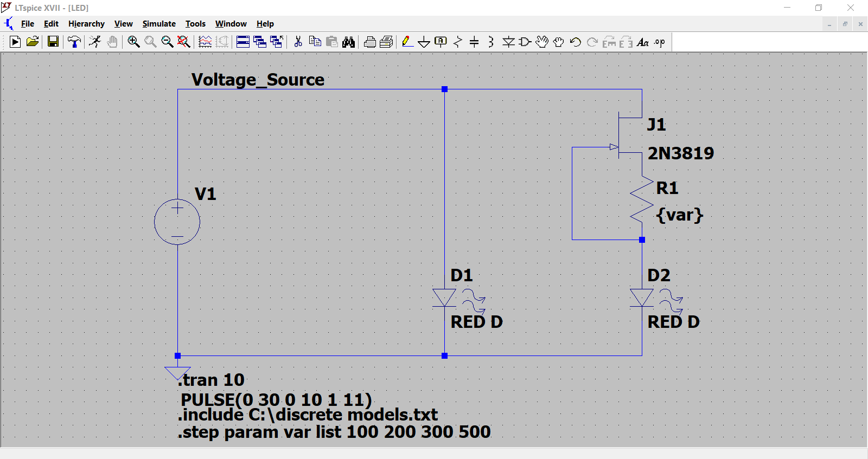
Task: Click the RED D value under D2
Action: click(674, 322)
